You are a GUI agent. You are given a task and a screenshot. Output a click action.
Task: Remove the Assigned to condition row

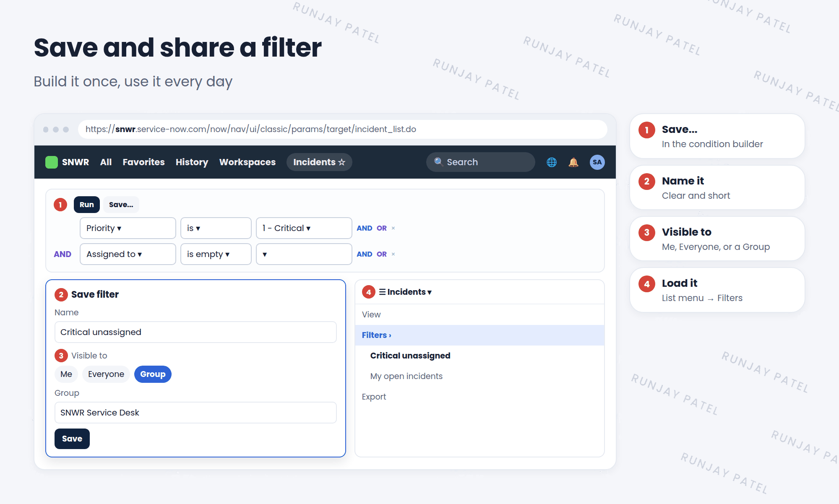click(x=393, y=254)
